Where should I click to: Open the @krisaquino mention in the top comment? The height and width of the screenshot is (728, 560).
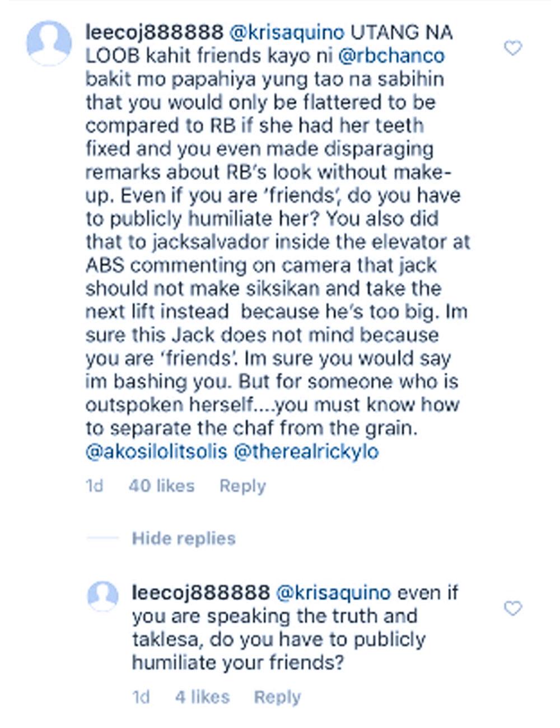(287, 33)
